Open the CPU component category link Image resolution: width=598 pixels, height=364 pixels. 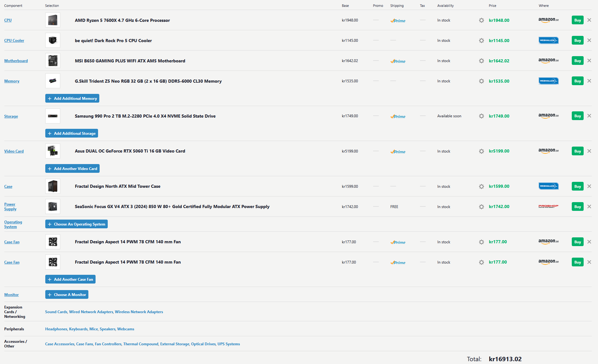pyautogui.click(x=8, y=20)
